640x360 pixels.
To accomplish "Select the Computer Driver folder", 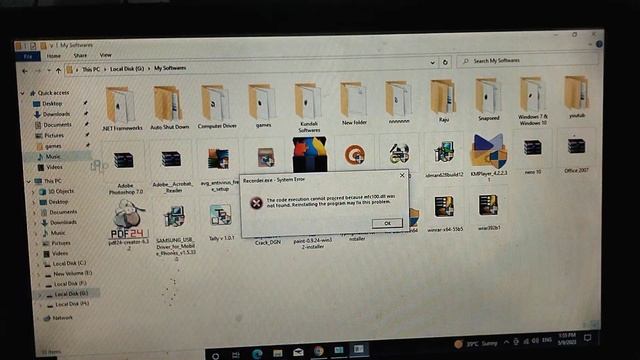I will click(x=217, y=107).
